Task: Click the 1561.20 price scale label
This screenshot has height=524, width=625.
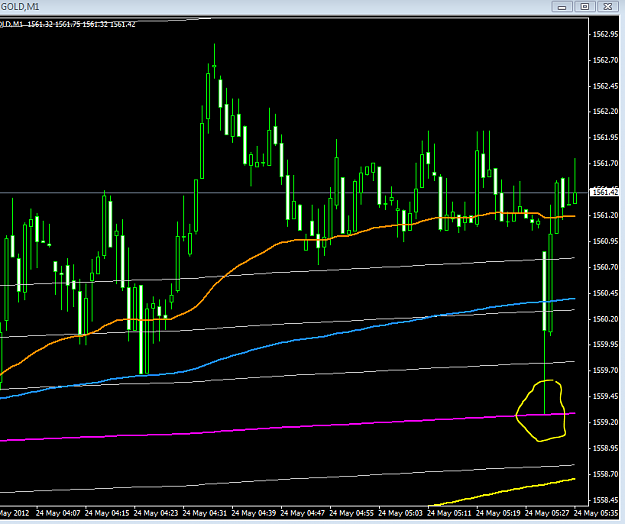Action: (605, 215)
